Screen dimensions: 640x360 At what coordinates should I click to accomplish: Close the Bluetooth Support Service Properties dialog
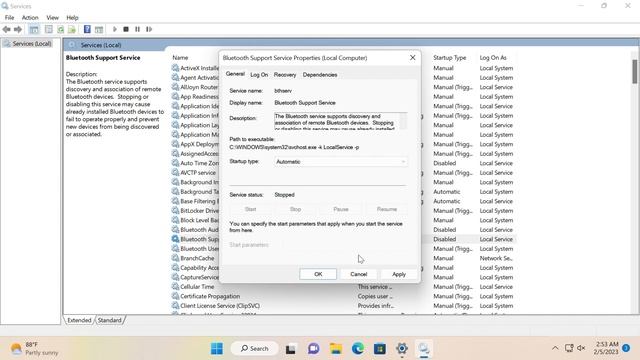413,58
